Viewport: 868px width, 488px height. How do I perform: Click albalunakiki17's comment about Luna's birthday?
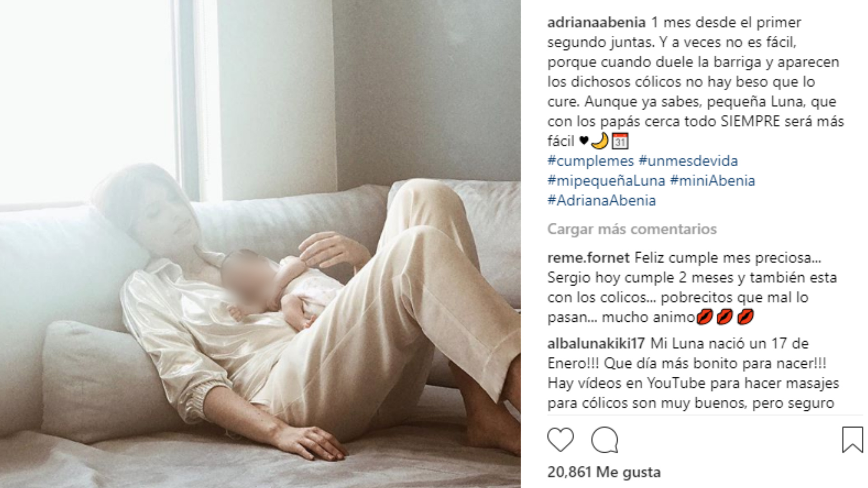point(693,373)
